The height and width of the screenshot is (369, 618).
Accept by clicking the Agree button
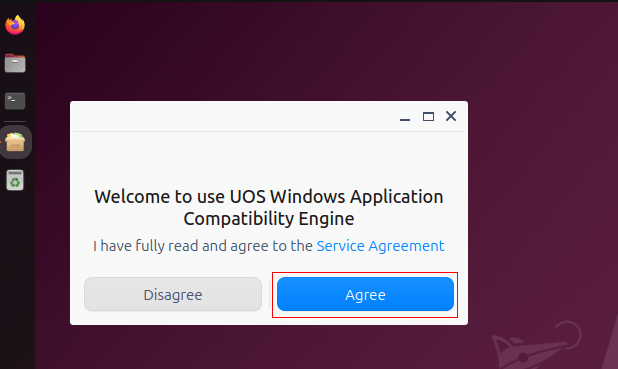pyautogui.click(x=365, y=294)
